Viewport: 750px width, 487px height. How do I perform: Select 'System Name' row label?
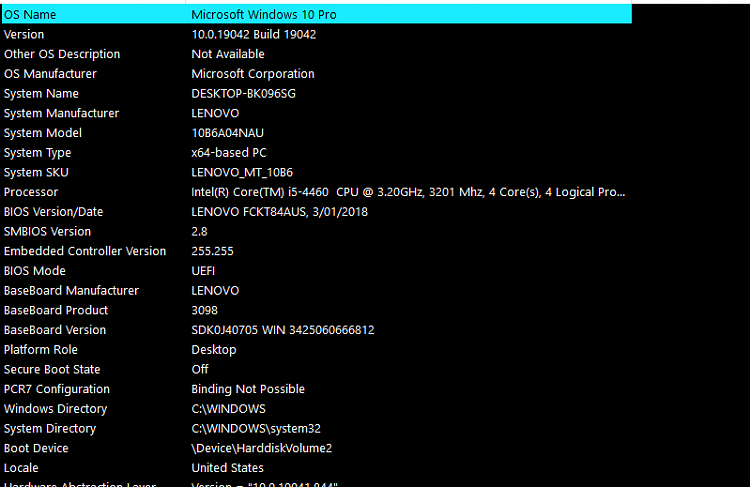tap(41, 94)
